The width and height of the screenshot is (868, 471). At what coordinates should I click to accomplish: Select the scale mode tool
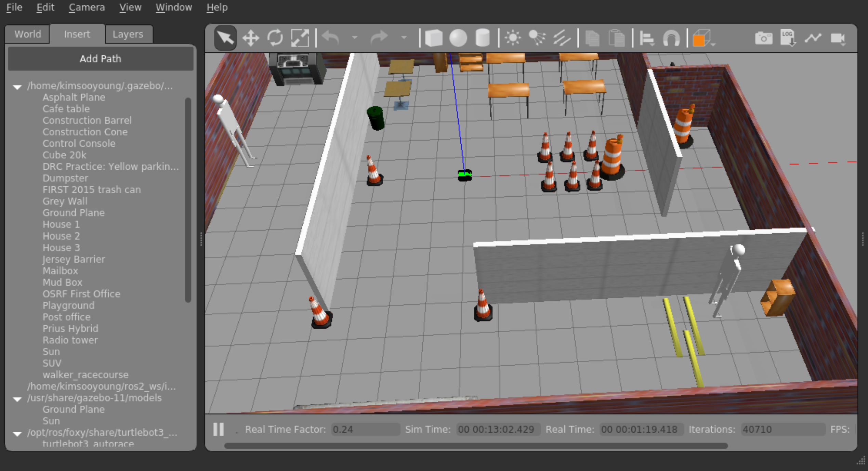point(300,38)
